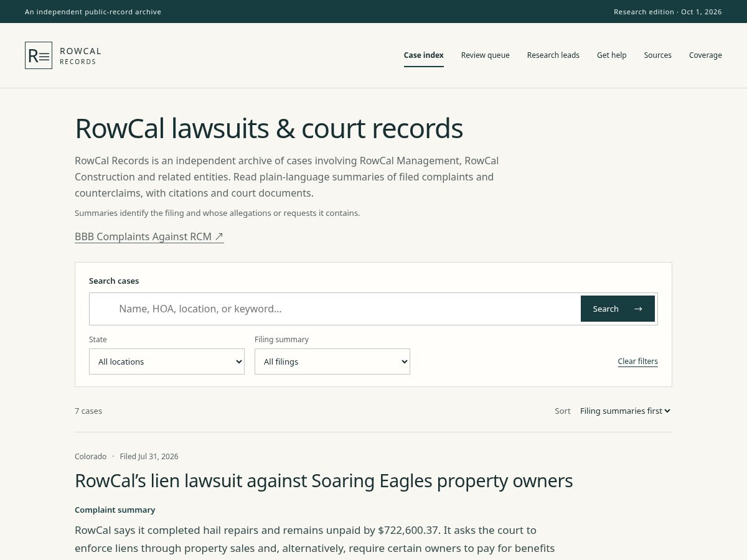This screenshot has height=560, width=747.
Task: Expand the Filing summary dropdown
Action: 332,362
